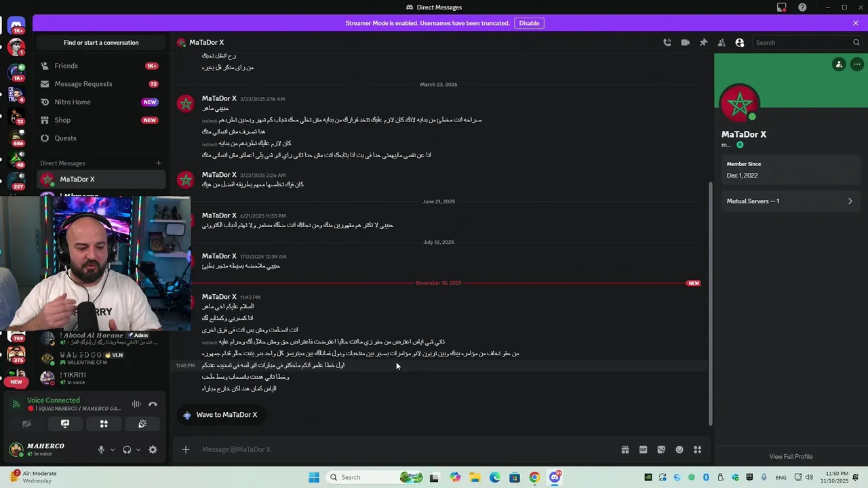
Task: Send a gift icon in message bar
Action: 625,449
